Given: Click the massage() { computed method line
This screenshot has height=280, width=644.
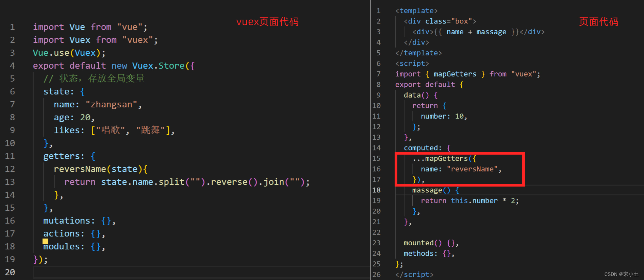Looking at the screenshot, I should (x=436, y=190).
